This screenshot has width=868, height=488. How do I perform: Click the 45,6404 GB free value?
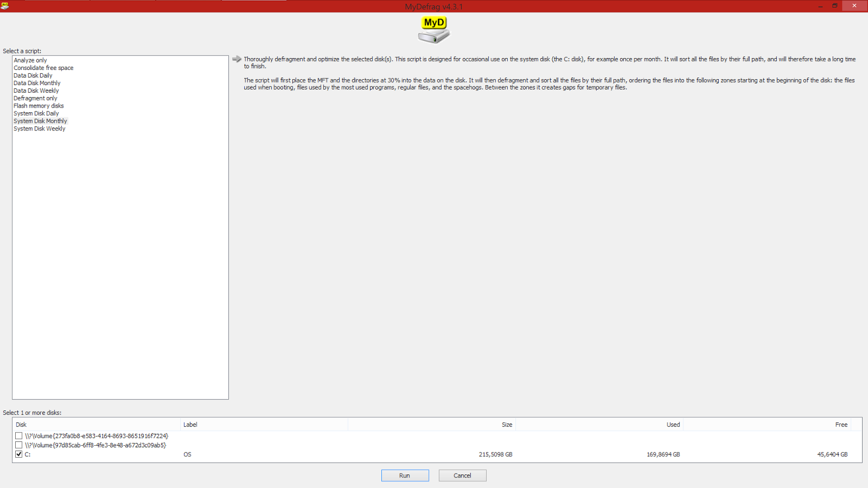point(832,454)
